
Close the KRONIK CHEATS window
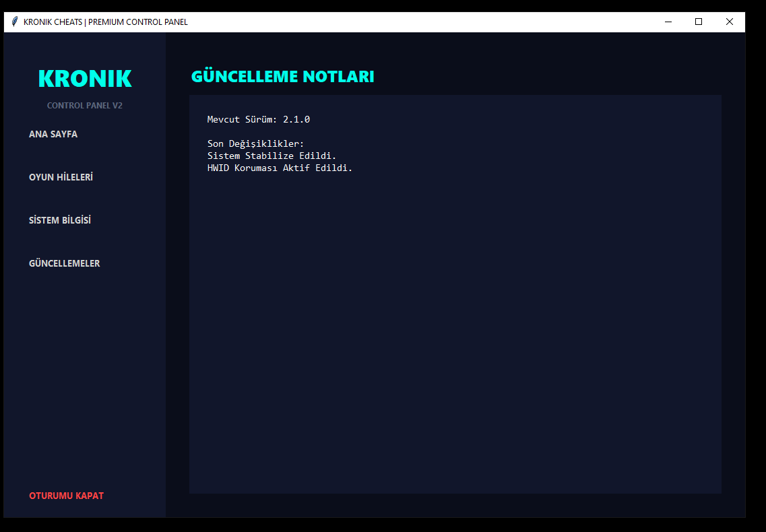pos(730,22)
